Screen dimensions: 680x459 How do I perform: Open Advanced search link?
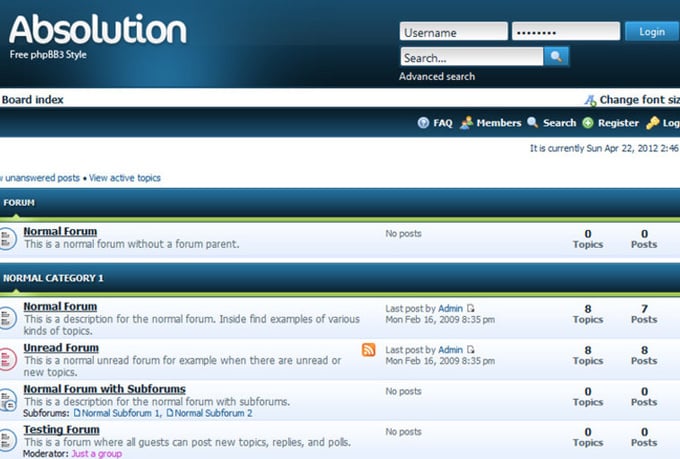437,76
